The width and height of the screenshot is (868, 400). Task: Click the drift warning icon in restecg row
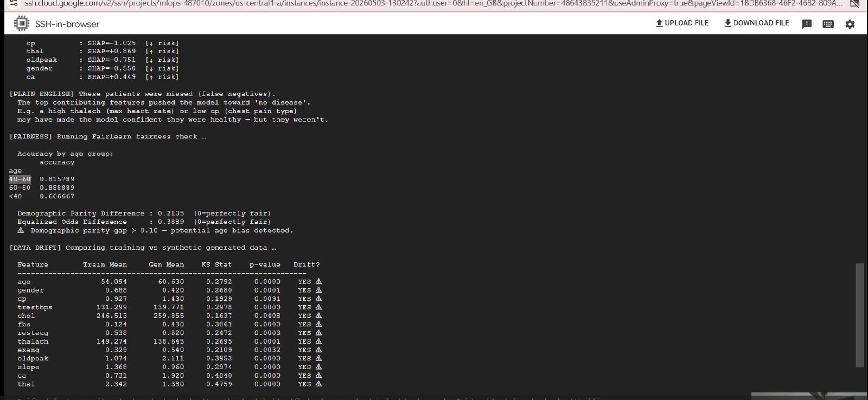318,333
